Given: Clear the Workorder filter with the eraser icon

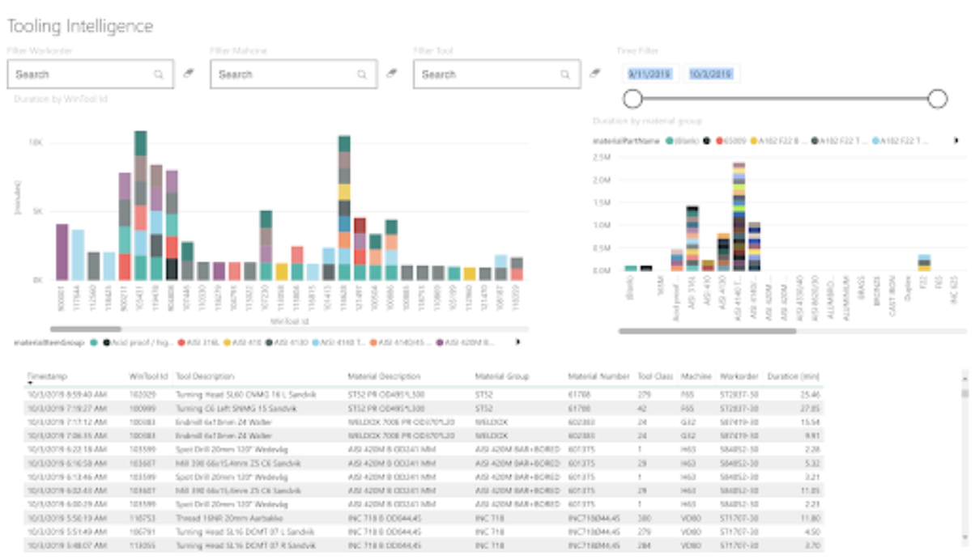Looking at the screenshot, I should (189, 73).
